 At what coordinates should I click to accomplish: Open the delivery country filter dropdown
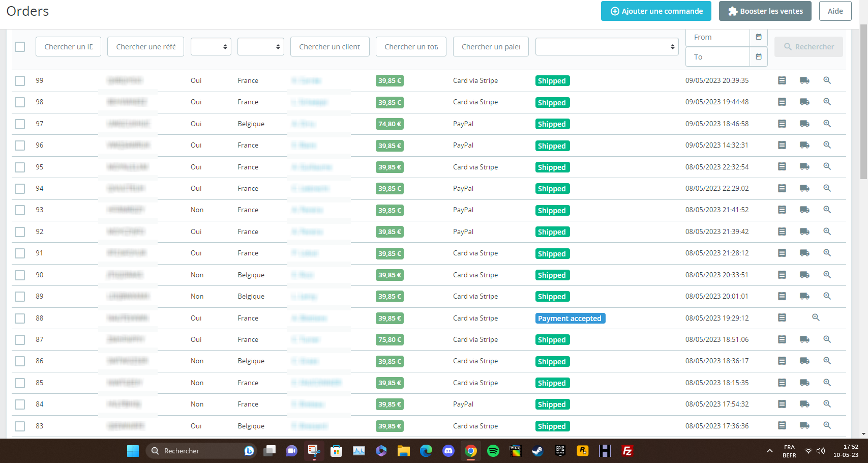click(x=261, y=47)
